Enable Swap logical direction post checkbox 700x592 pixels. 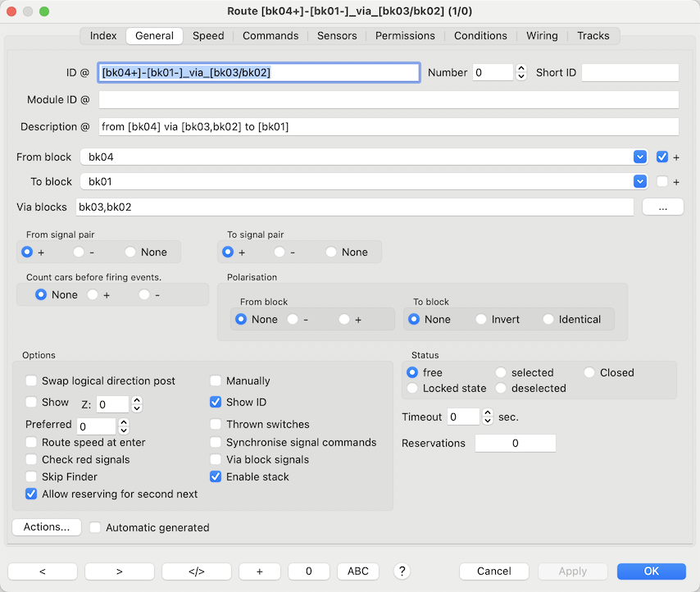point(31,381)
